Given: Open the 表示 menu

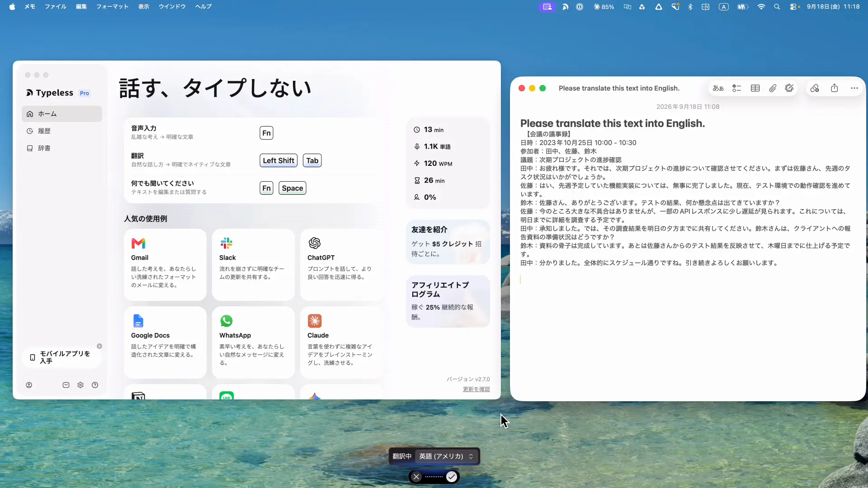Looking at the screenshot, I should tap(144, 7).
